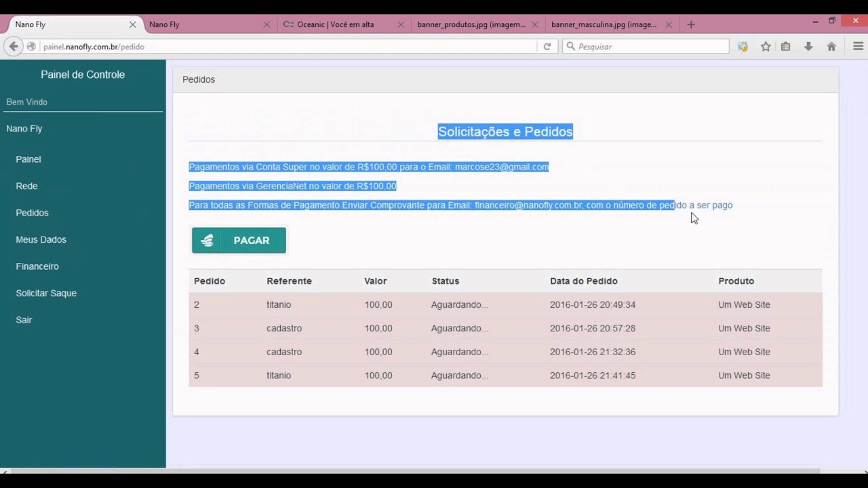Open the Firefox hamburger menu

(x=858, y=47)
